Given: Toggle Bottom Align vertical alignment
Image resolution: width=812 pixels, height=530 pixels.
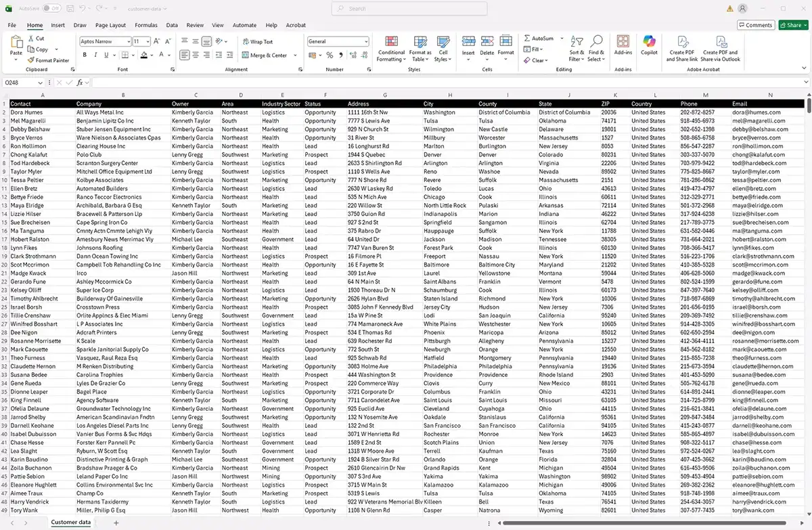Looking at the screenshot, I should (x=206, y=41).
